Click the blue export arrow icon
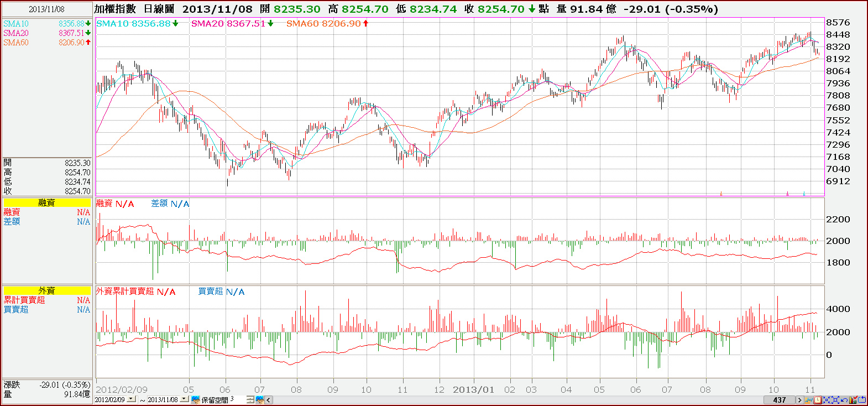Image resolution: width=868 pixels, height=406 pixels. (x=861, y=399)
